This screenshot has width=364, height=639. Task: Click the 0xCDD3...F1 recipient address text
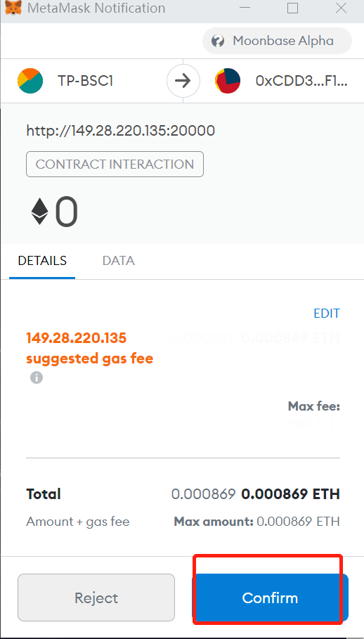point(301,81)
